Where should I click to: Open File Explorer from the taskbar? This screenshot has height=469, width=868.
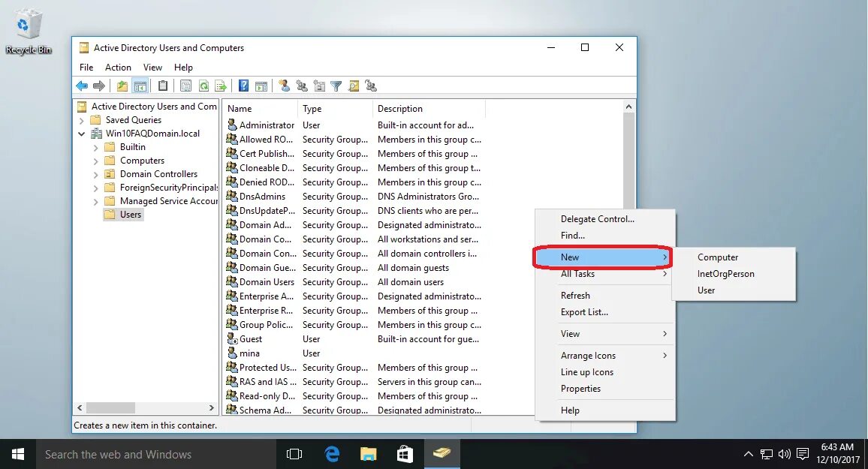368,454
